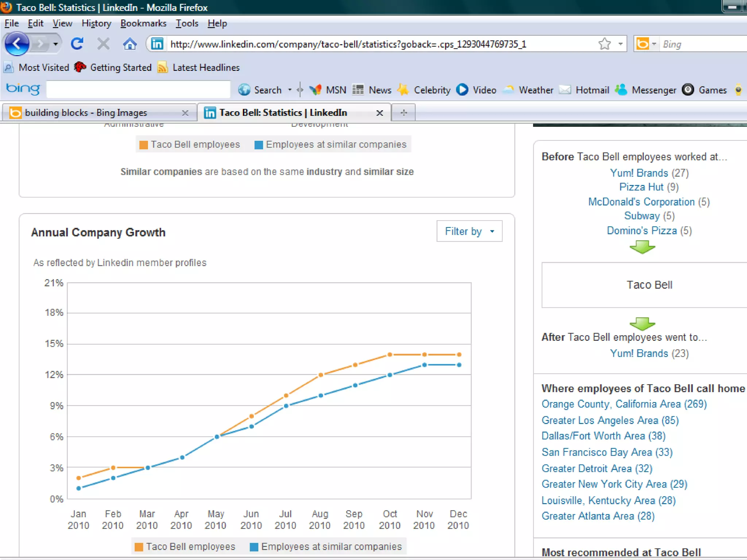The height and width of the screenshot is (560, 747).
Task: Bookmark this page with the star icon
Action: coord(604,44)
